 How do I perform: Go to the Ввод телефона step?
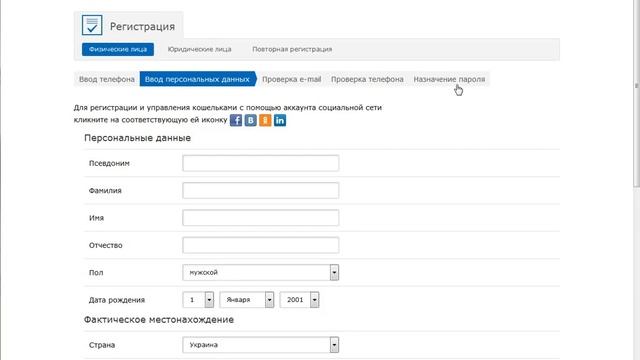click(x=107, y=79)
